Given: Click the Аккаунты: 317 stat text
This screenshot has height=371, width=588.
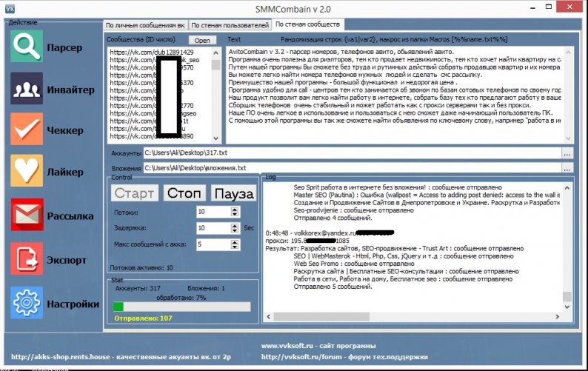Looking at the screenshot, I should pos(138,289).
